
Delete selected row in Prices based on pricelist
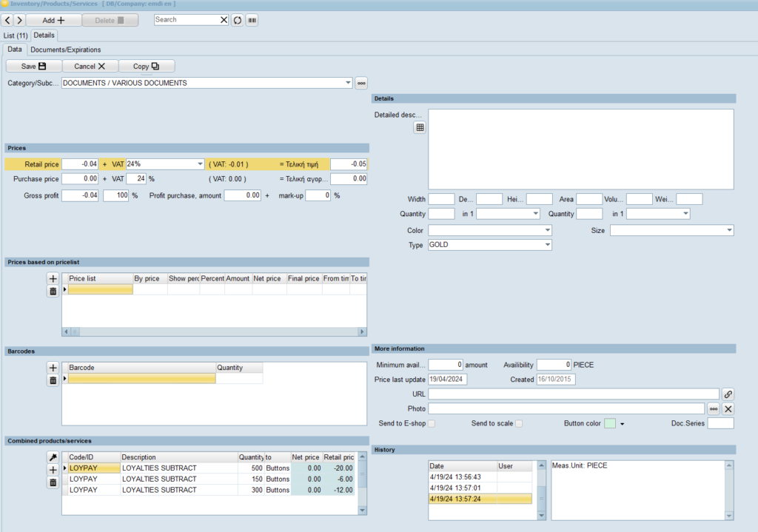53,292
